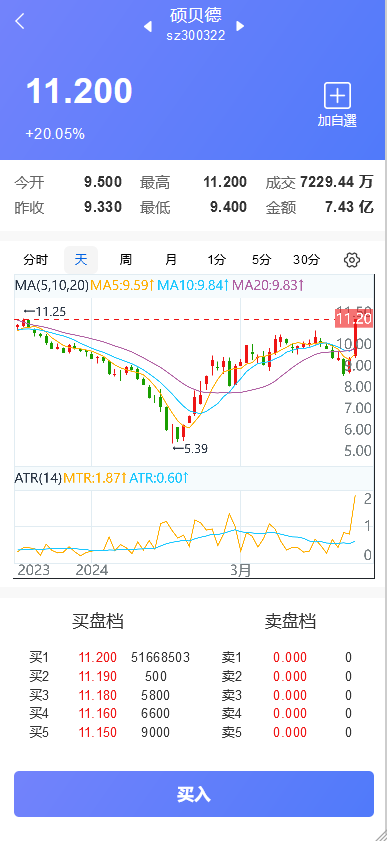Click the lowest price value 9.400
This screenshot has height=842, width=387.
(229, 207)
